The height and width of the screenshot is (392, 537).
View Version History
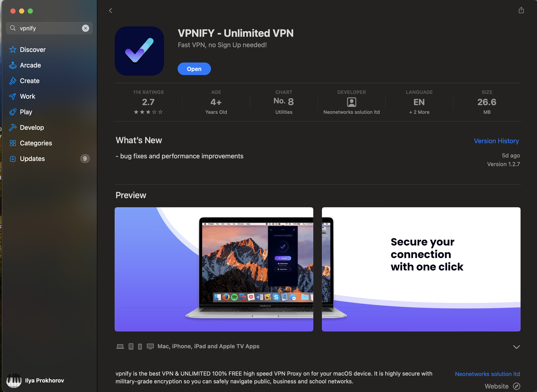[496, 141]
